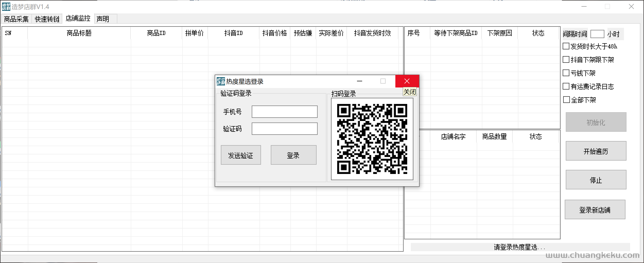
Task: Focus the 验证码 input field
Action: tap(284, 129)
